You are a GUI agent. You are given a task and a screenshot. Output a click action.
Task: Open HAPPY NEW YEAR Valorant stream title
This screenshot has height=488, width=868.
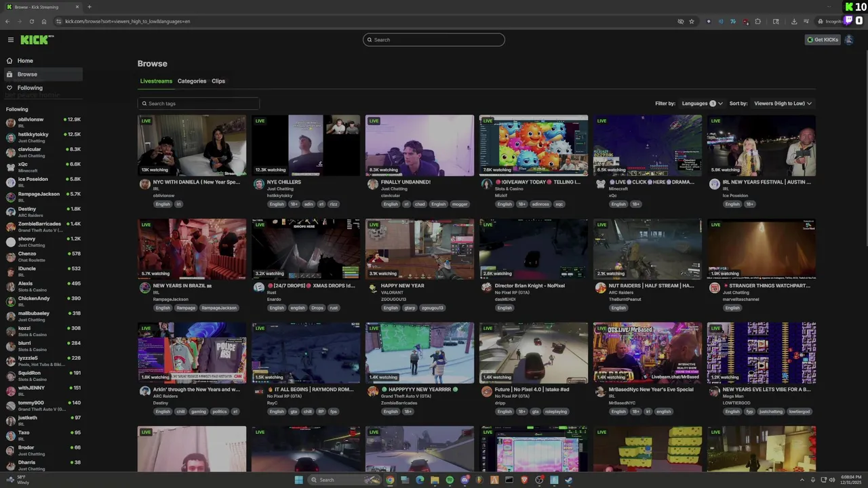[403, 286]
